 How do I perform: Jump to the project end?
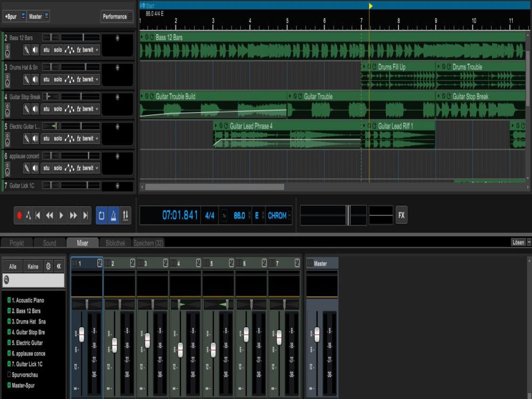[86, 215]
